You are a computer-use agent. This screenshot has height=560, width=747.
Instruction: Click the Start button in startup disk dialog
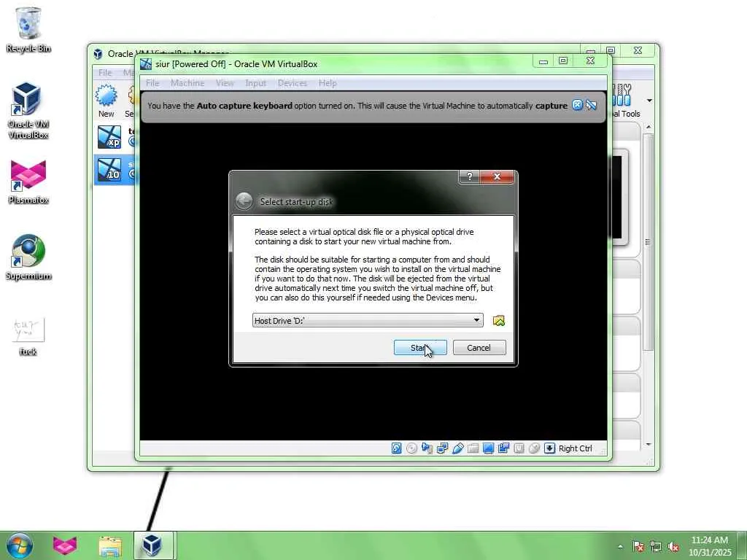click(x=420, y=348)
